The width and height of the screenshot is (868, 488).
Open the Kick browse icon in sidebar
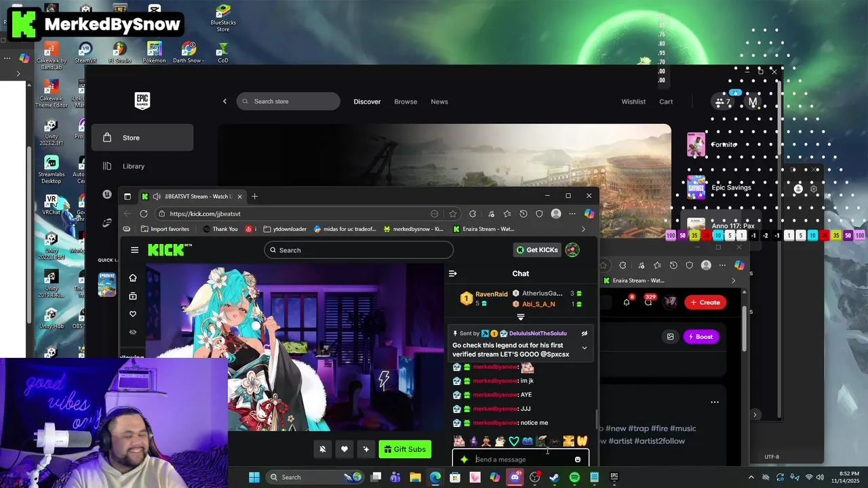(133, 296)
